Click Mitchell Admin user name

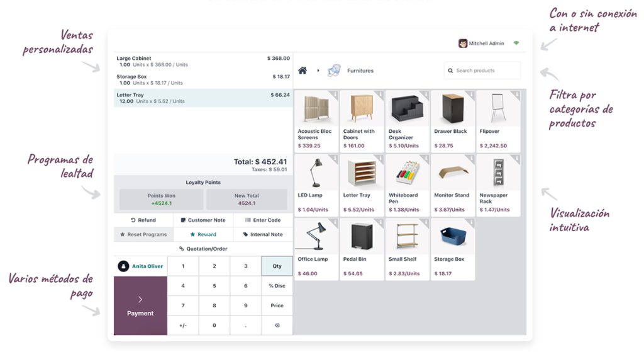point(486,43)
